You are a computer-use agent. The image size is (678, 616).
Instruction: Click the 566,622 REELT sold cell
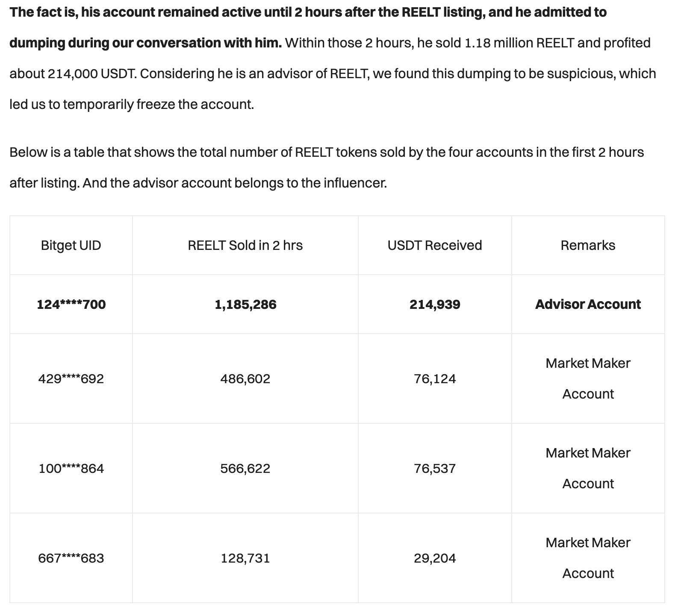245,468
